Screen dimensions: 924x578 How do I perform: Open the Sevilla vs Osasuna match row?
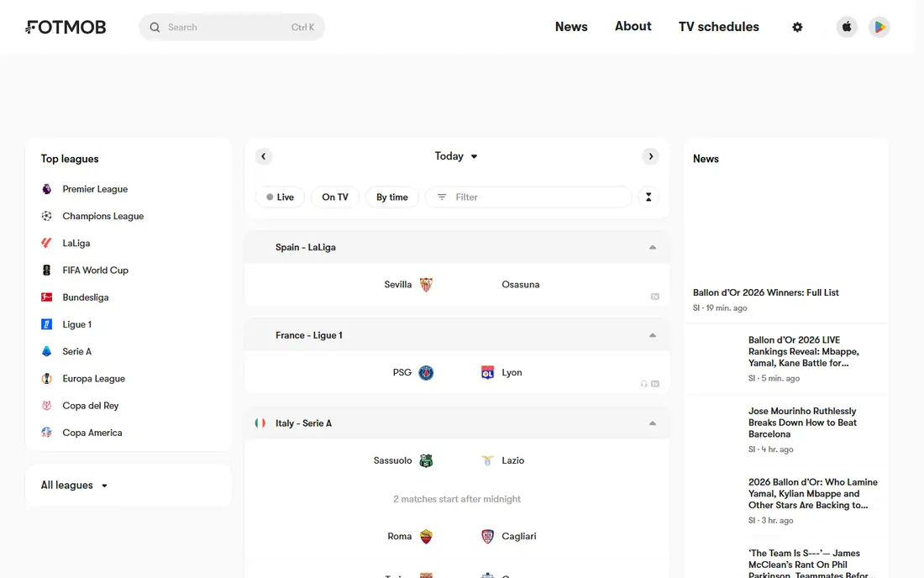click(457, 285)
